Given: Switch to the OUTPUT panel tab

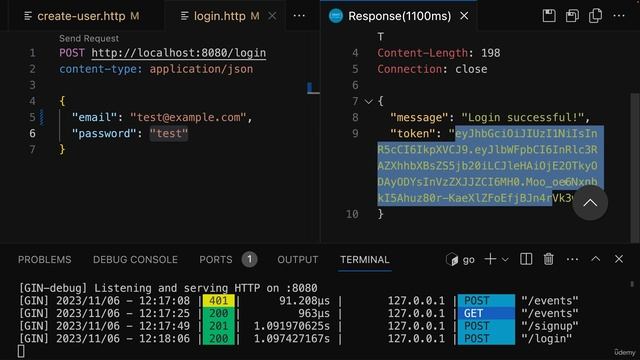Looking at the screenshot, I should tap(298, 260).
